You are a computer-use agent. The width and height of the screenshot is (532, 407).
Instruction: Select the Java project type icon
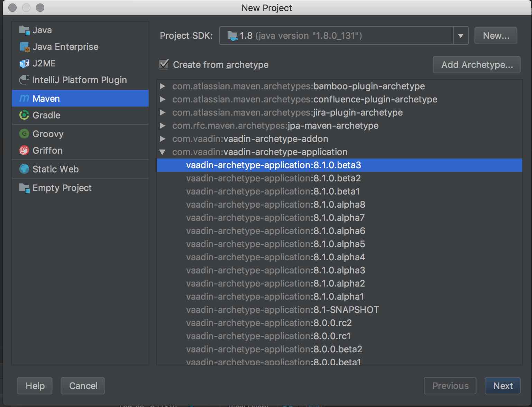[24, 30]
